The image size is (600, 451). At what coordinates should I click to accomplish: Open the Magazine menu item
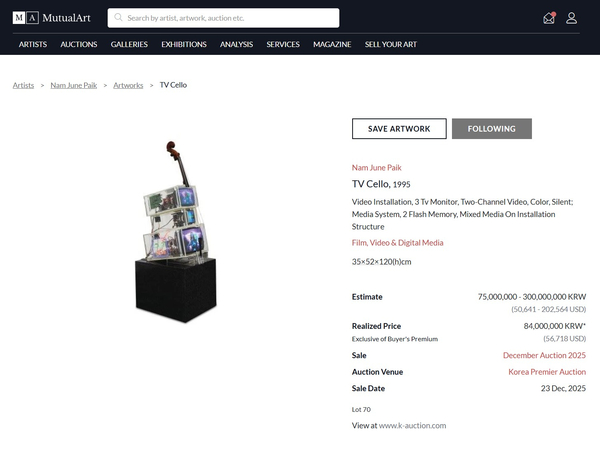(x=332, y=44)
